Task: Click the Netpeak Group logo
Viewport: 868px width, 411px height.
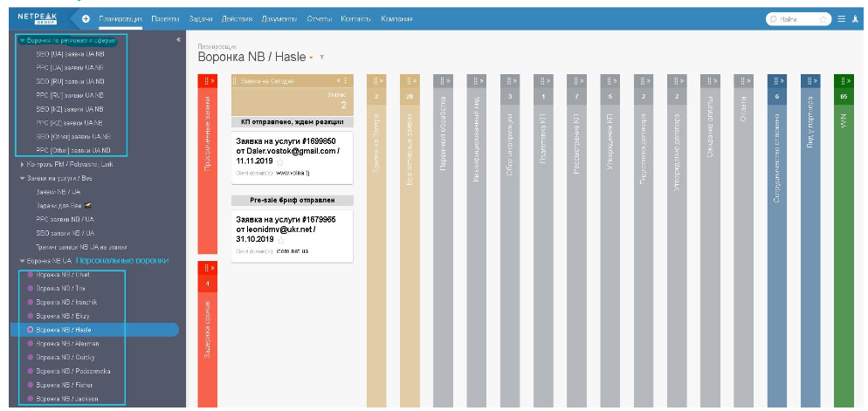Action: (38, 18)
